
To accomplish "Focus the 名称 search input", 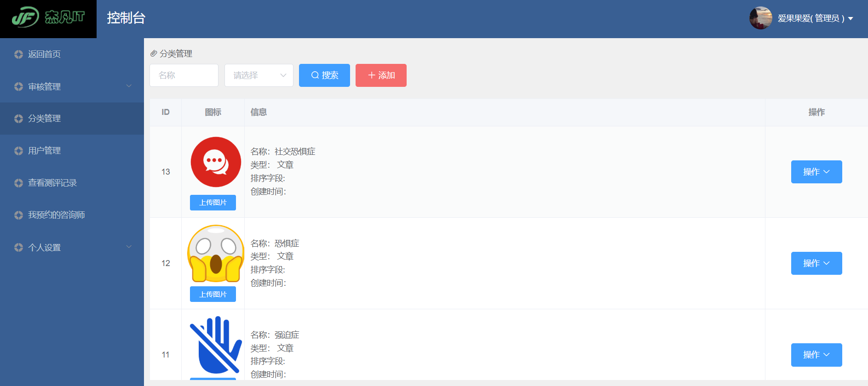I will [184, 75].
